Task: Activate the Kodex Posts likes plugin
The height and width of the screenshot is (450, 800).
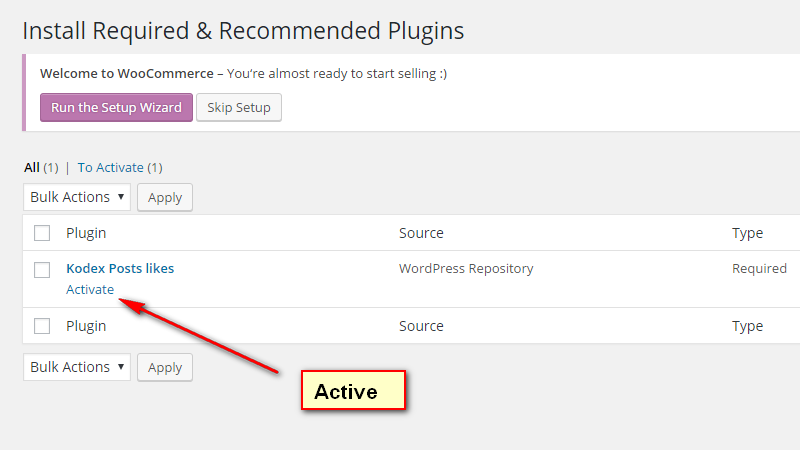Action: 90,290
